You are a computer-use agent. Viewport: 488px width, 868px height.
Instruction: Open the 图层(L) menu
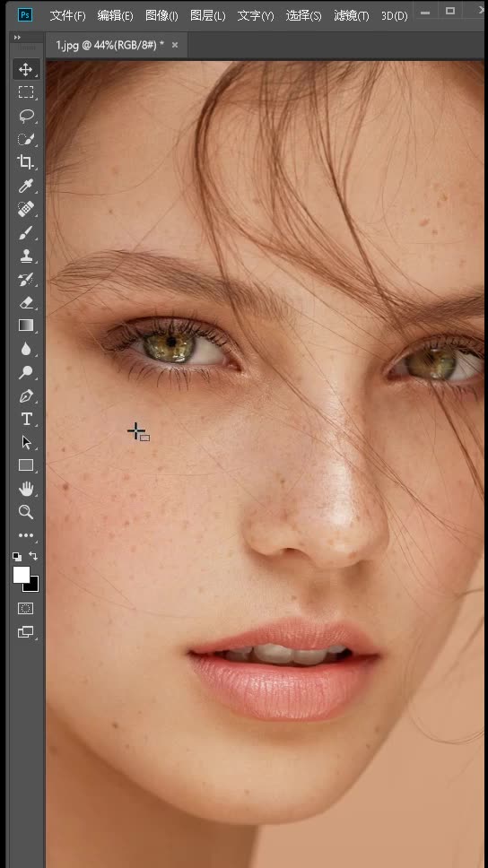(x=208, y=15)
